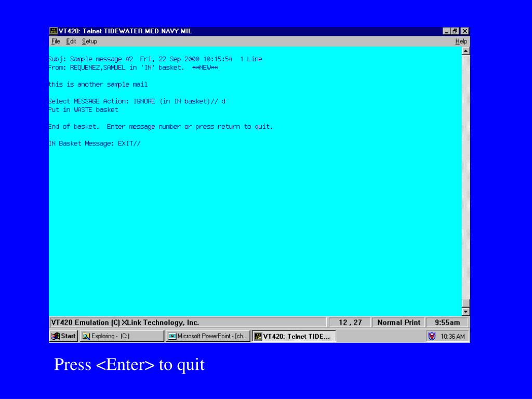Close the VT420 Telnet window
The image size is (532, 399).
465,31
